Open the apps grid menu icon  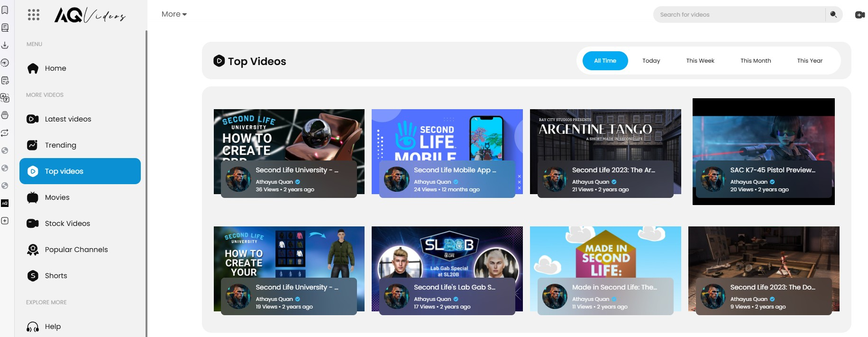coord(34,15)
